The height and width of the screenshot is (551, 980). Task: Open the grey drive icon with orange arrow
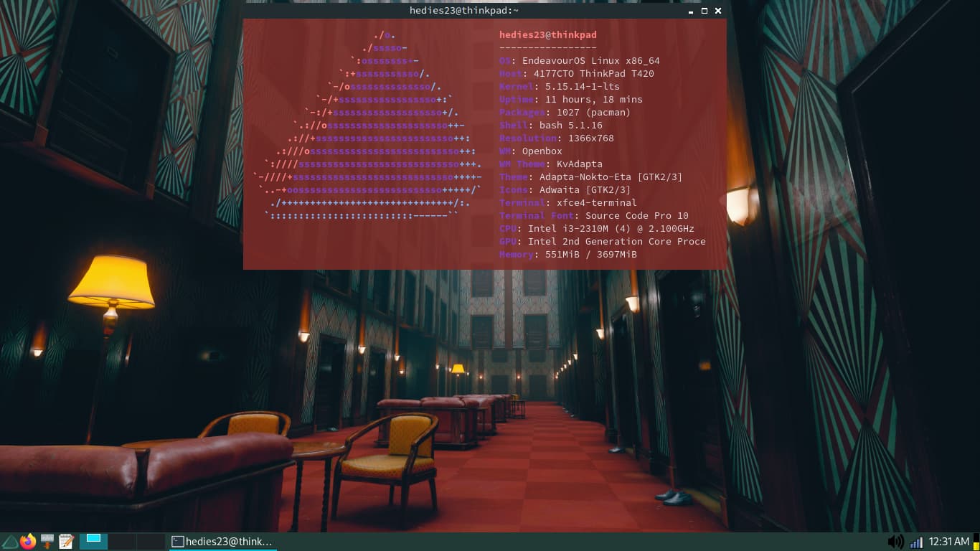47,541
